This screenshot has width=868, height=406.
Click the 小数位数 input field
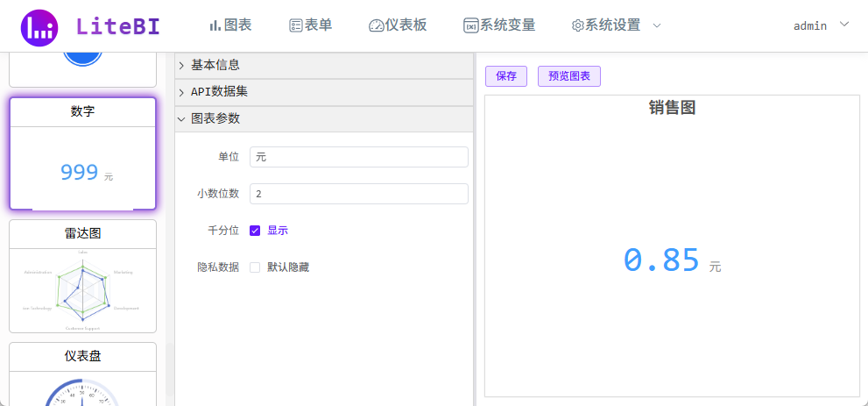pos(359,193)
